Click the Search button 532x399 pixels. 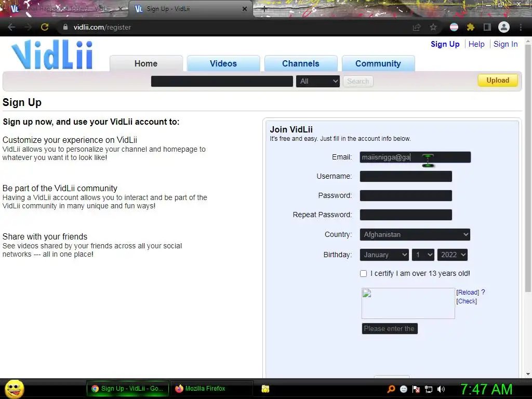coord(358,82)
